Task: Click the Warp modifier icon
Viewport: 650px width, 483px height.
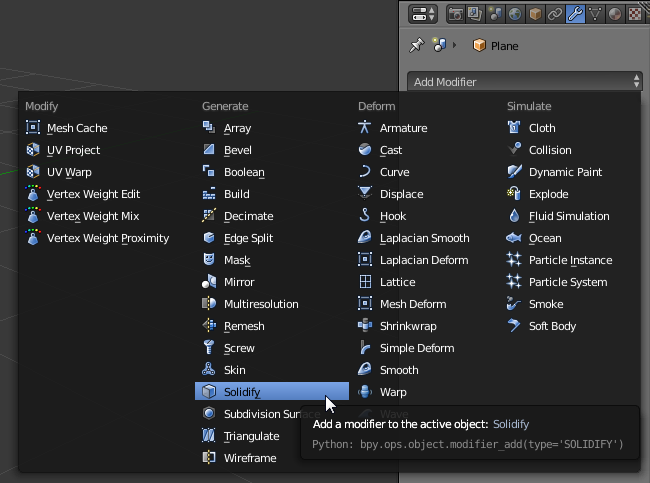Action: coord(365,391)
